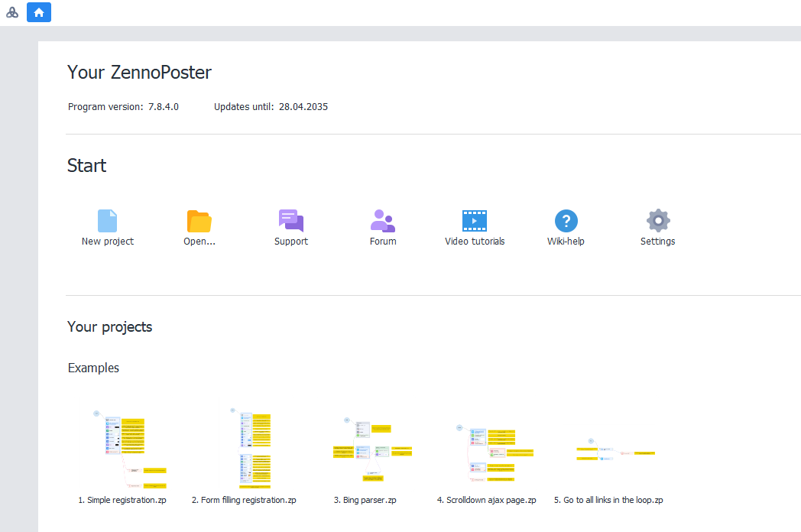Open the Settings label
The image size is (801, 532).
658,242
